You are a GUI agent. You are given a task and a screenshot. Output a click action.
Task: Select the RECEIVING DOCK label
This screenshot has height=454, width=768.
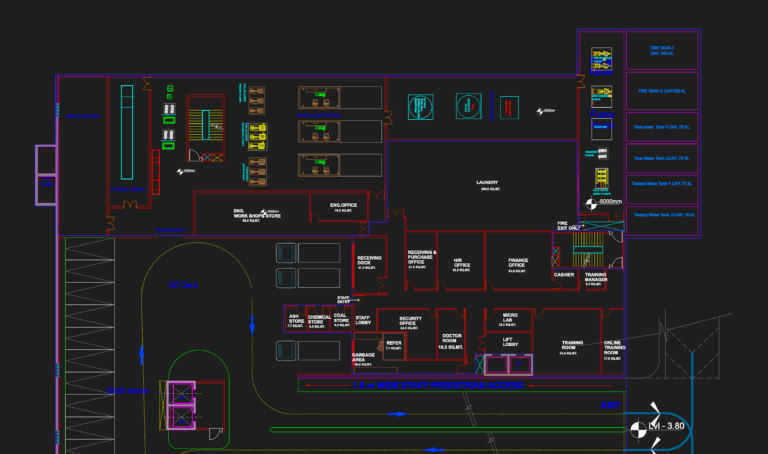point(369,262)
